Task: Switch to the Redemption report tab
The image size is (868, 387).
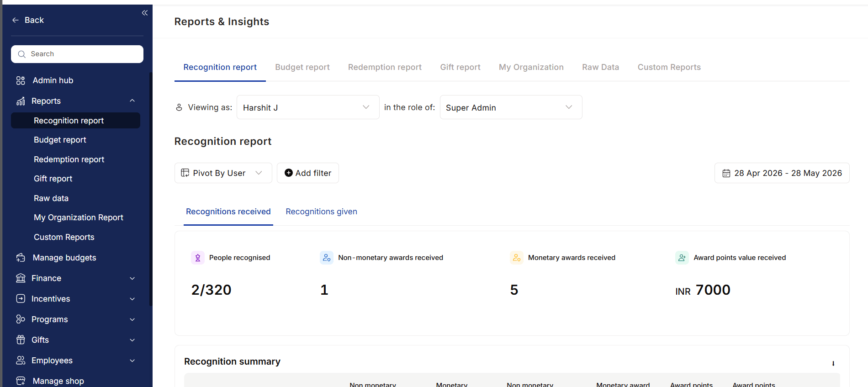Action: pyautogui.click(x=385, y=67)
